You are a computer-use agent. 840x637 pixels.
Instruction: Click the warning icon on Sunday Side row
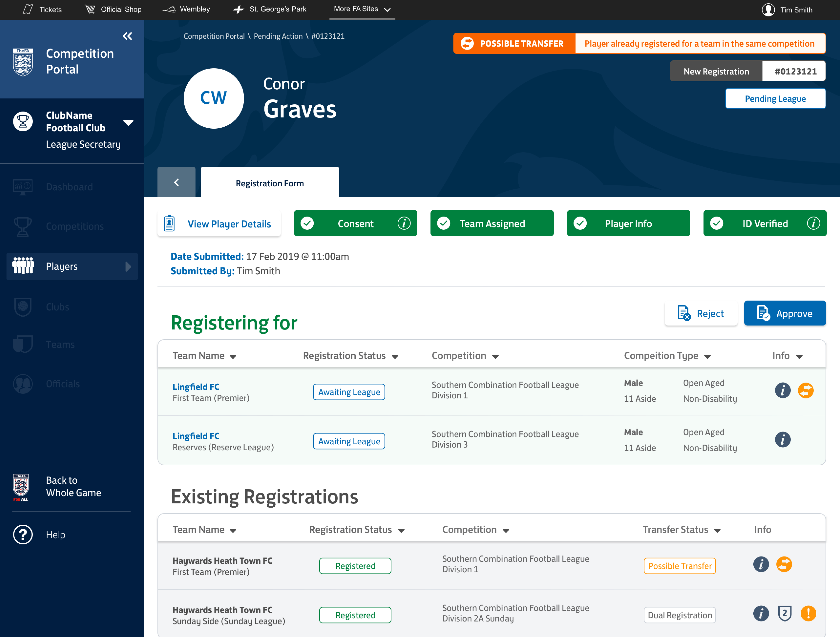pyautogui.click(x=808, y=613)
